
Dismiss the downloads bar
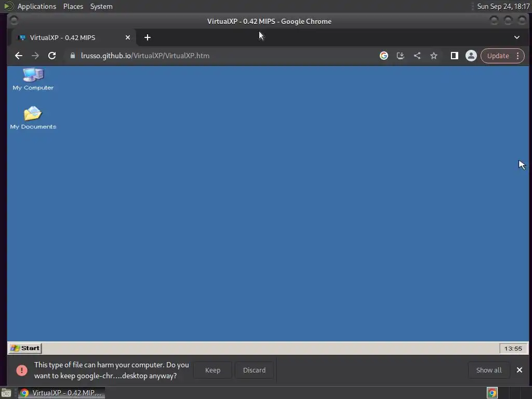click(520, 370)
